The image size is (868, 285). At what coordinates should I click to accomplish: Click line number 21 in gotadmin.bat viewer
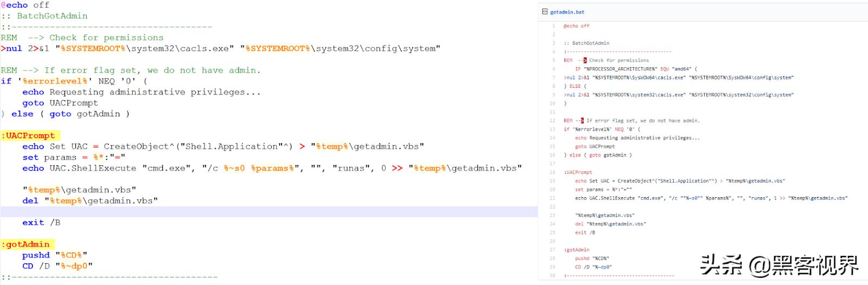[x=552, y=198]
